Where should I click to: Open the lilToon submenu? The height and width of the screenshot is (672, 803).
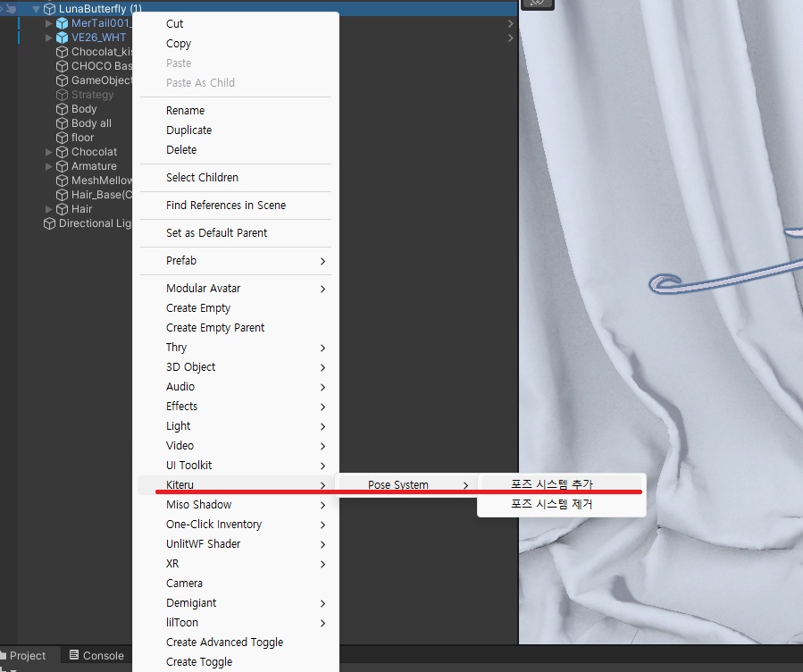(236, 622)
